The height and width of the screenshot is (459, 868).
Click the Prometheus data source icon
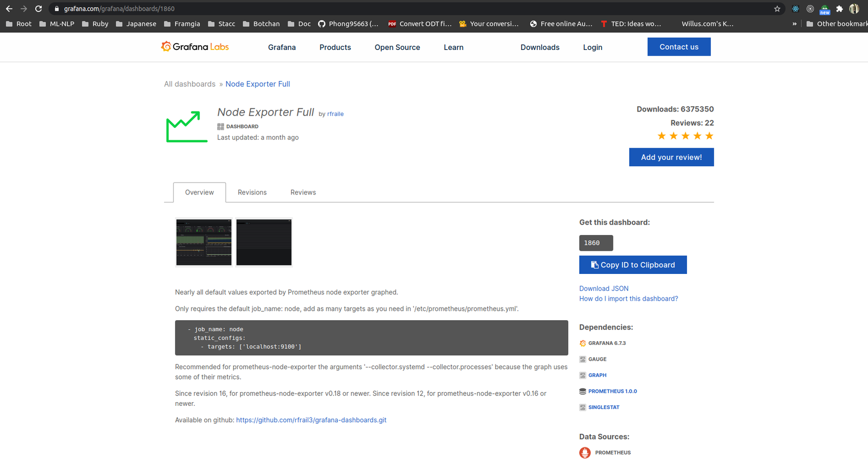tap(585, 453)
